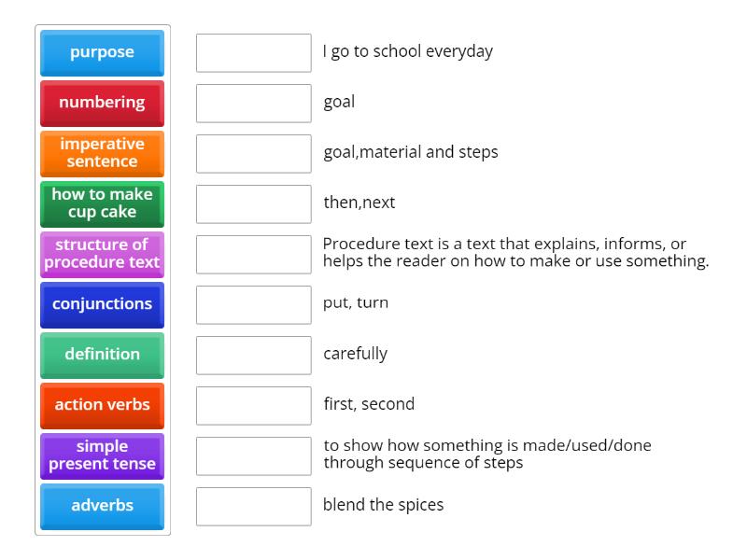Image resolution: width=747 pixels, height=560 pixels.
Task: Choose the 'structure of procedure text' tile
Action: [x=102, y=254]
